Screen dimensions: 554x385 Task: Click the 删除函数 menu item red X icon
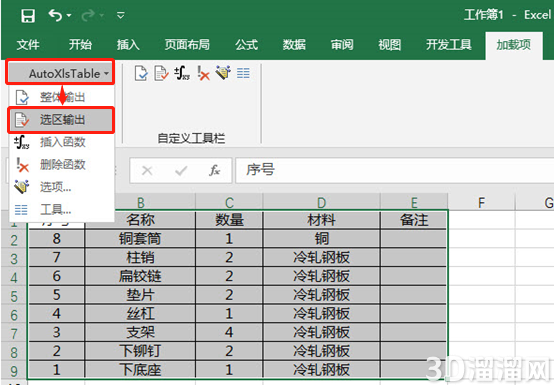click(x=22, y=165)
